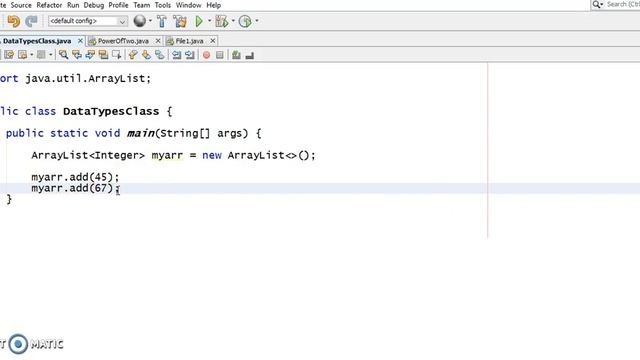This screenshot has height=360, width=640.
Task: Click the Uncomment lines icon
Action: point(249,55)
